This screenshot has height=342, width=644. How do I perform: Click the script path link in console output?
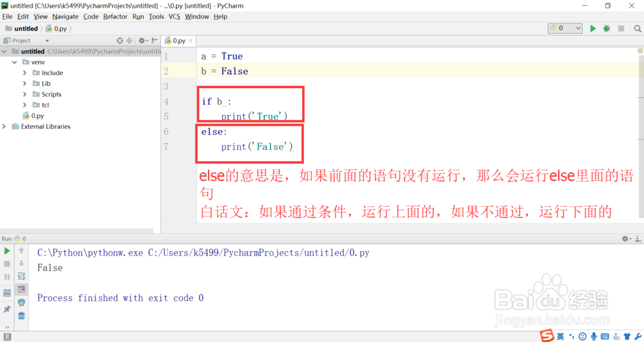(259, 253)
